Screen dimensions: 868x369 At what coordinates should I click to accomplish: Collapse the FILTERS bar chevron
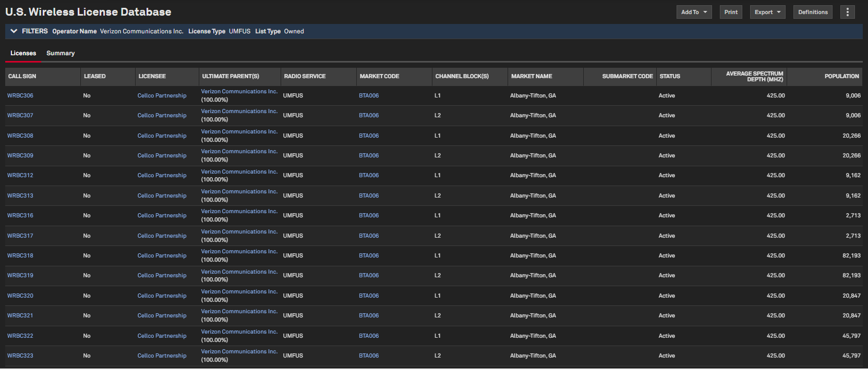pos(14,31)
